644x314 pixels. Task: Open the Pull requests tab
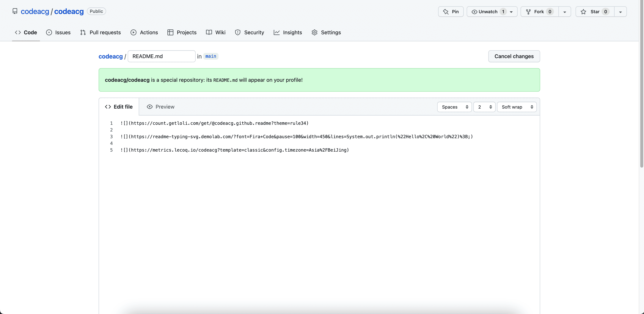coord(100,32)
